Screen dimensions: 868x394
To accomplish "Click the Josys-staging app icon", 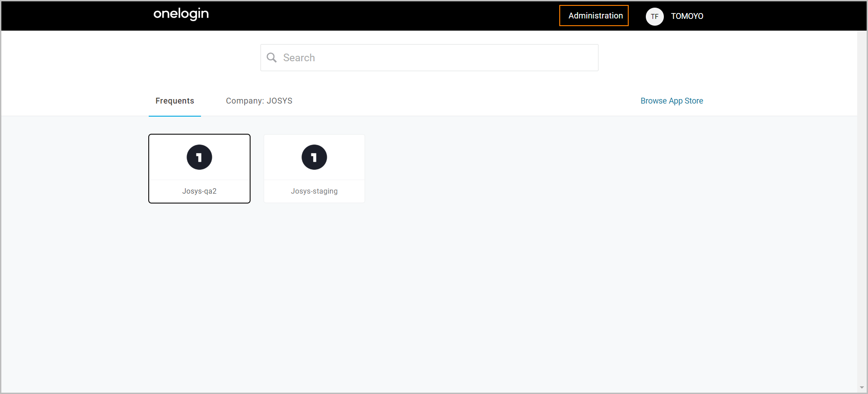I will (314, 157).
